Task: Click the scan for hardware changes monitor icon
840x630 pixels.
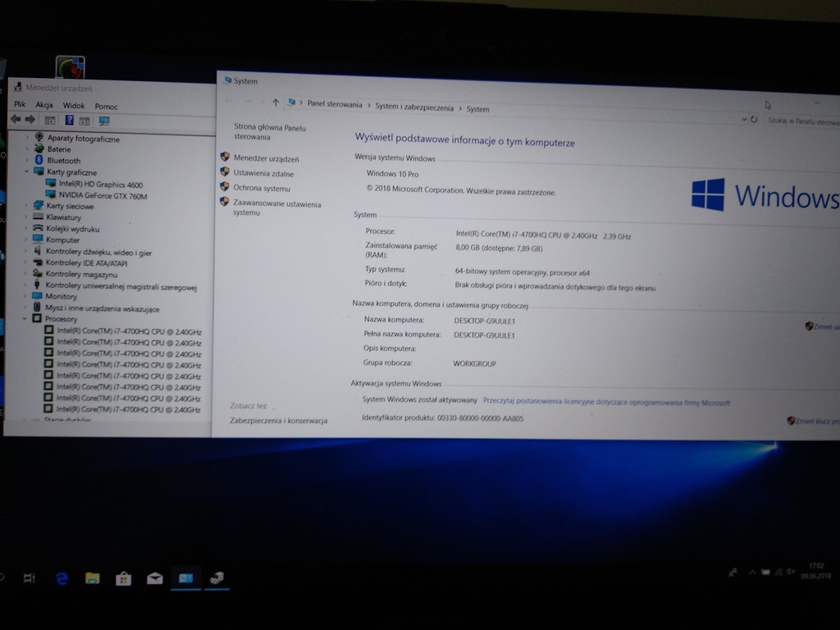Action: pos(104,121)
